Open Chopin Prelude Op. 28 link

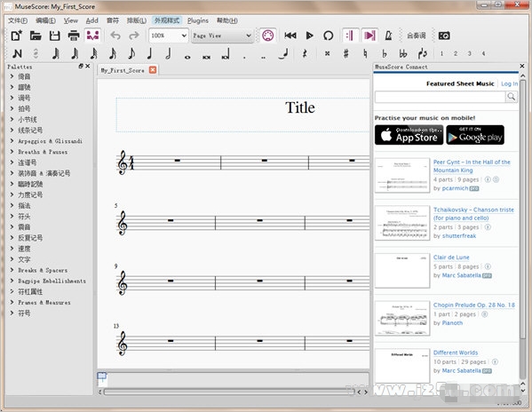tap(474, 305)
